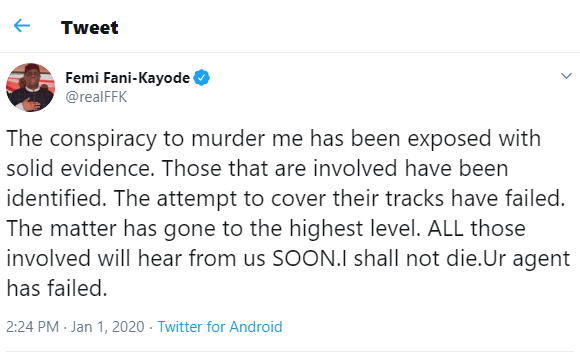The height and width of the screenshot is (361, 580).
Task: Click the capitalized word "ALL" in the tweet
Action: tap(446, 228)
